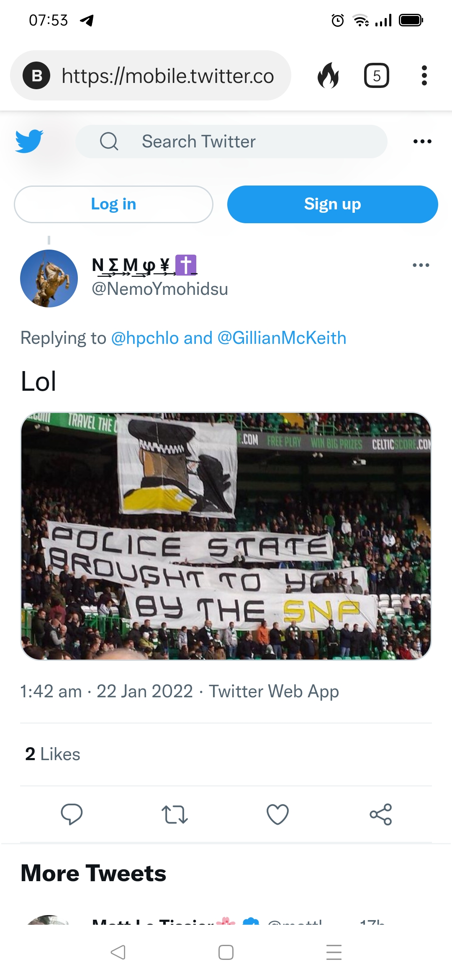The image size is (452, 980).
Task: Open the @GillianMcKeith profile link
Action: click(x=282, y=338)
